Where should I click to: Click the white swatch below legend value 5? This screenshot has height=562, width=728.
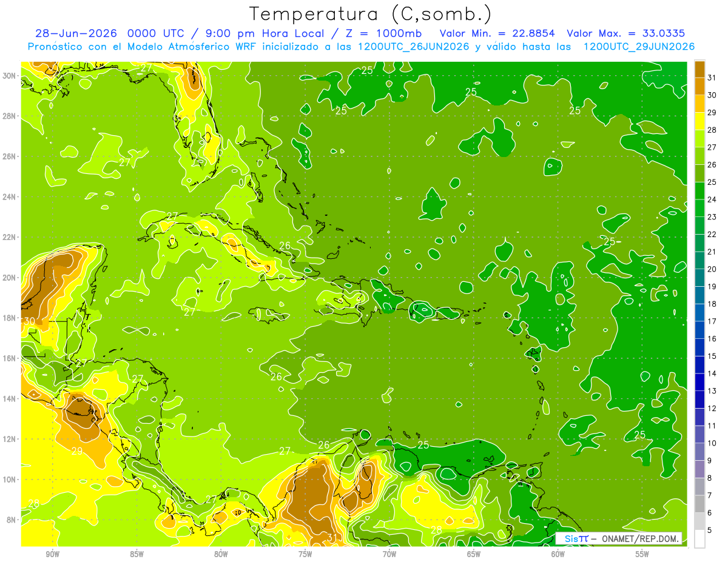(x=699, y=539)
